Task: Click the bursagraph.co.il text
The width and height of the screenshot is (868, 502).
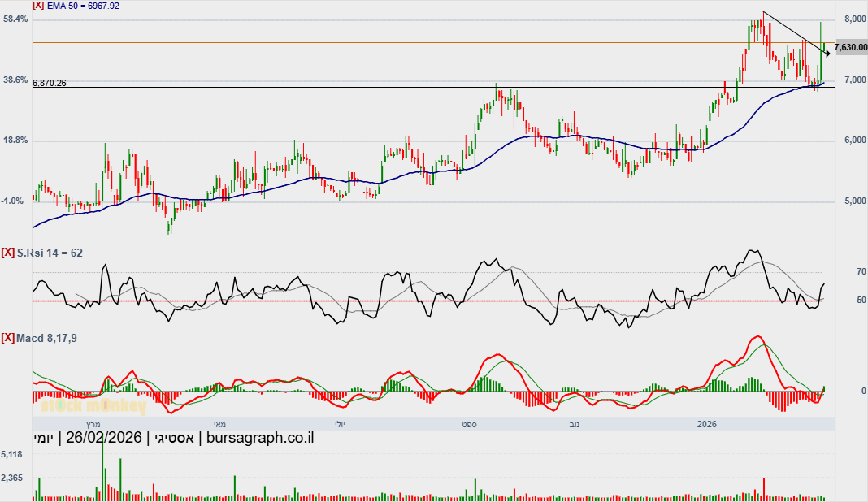Action: pos(260,438)
